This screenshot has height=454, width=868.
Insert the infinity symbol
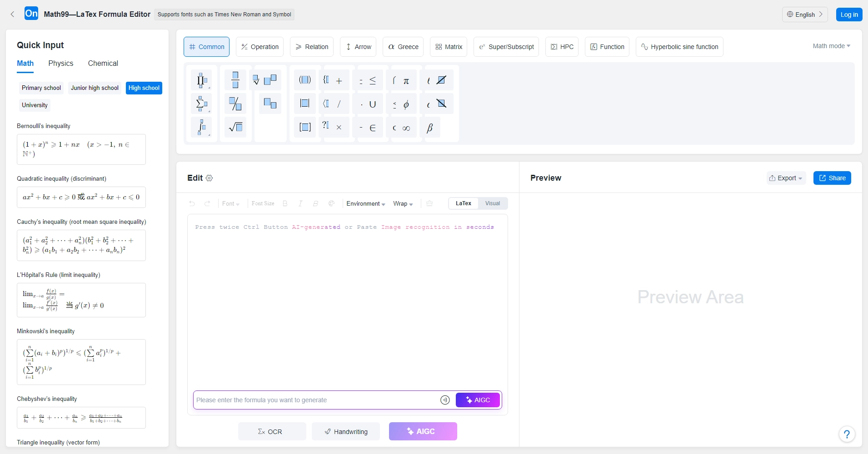[x=406, y=128]
